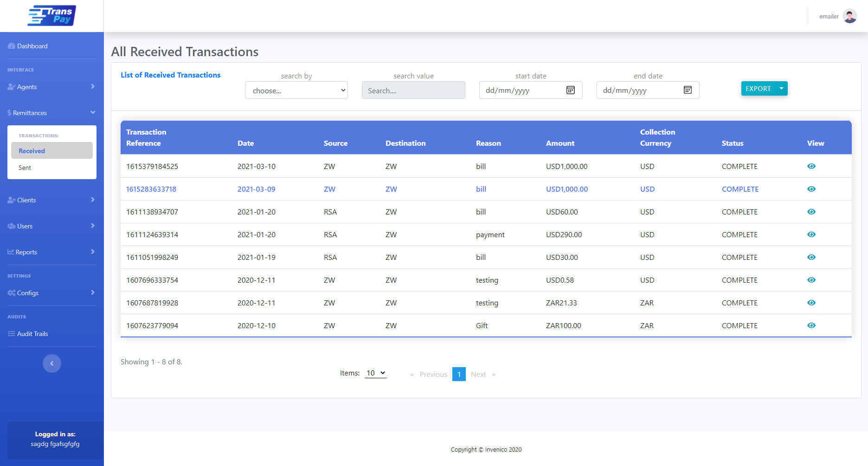View transaction 1611051998249 via eye icon
This screenshot has width=868, height=466.
pos(811,257)
